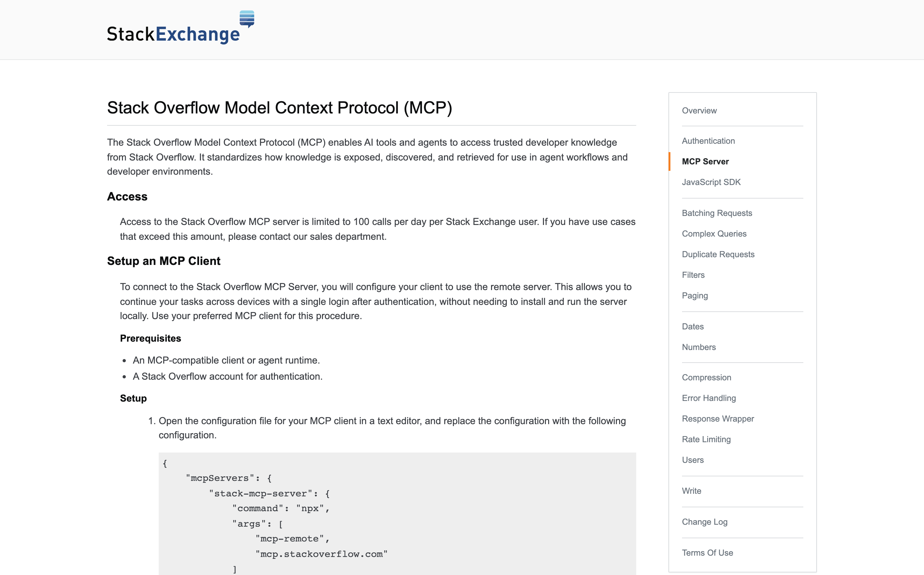Open the Filters documentation link

693,275
